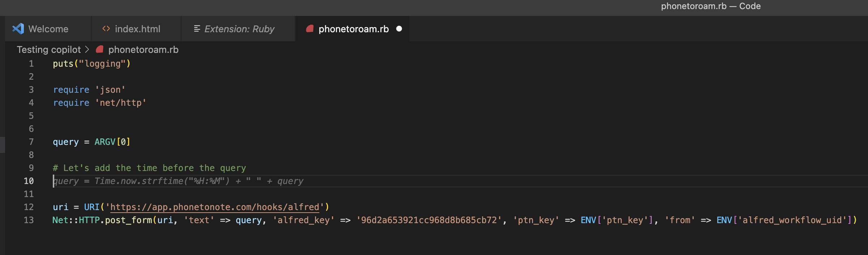Click the unsaved changes dot on phonetoroam.rb tab

pos(399,29)
